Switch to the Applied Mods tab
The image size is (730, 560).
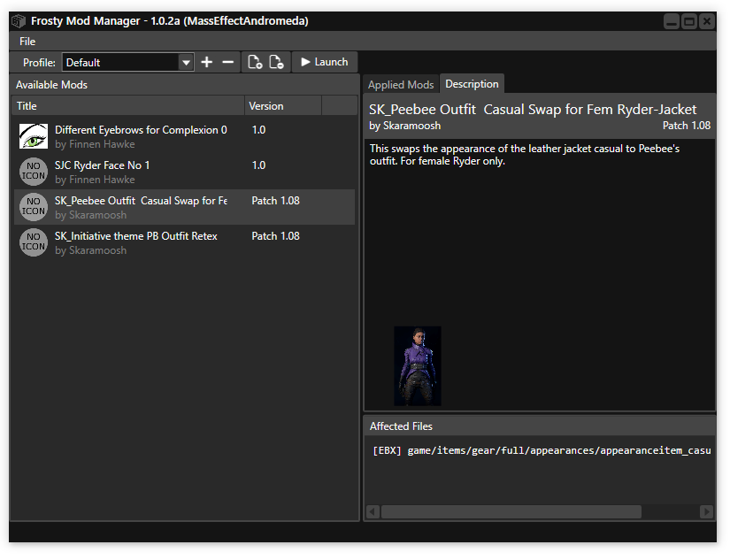401,85
